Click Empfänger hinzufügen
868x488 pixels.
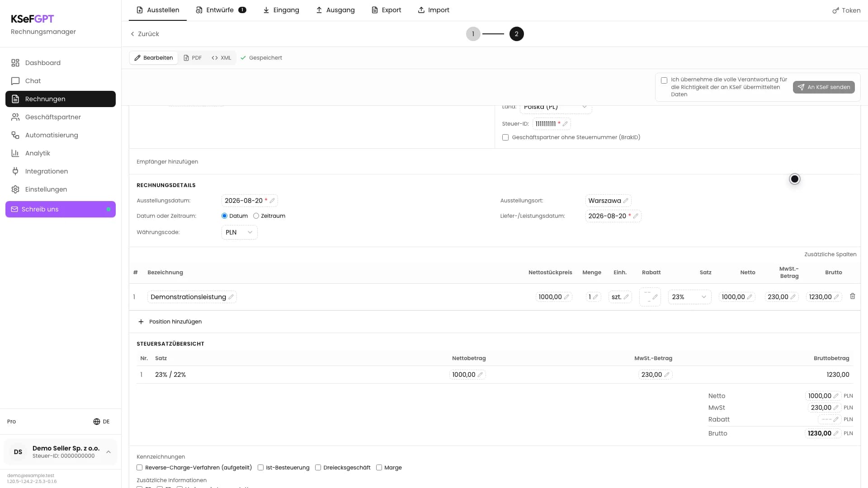tap(167, 162)
